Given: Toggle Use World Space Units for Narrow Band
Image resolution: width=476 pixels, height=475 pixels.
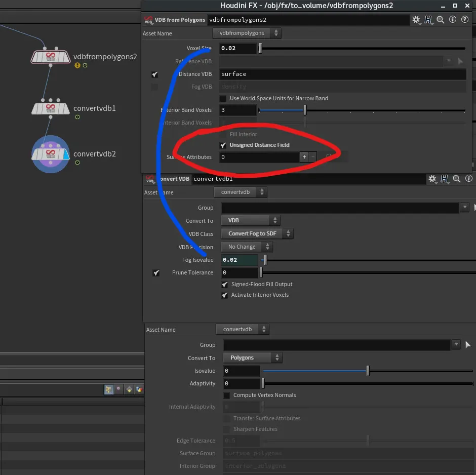Looking at the screenshot, I should [223, 98].
